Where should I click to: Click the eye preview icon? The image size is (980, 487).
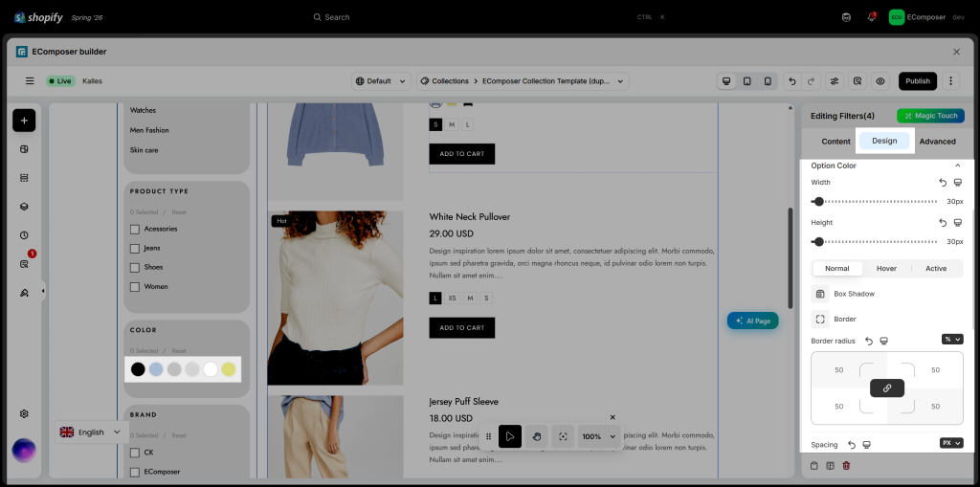point(880,81)
